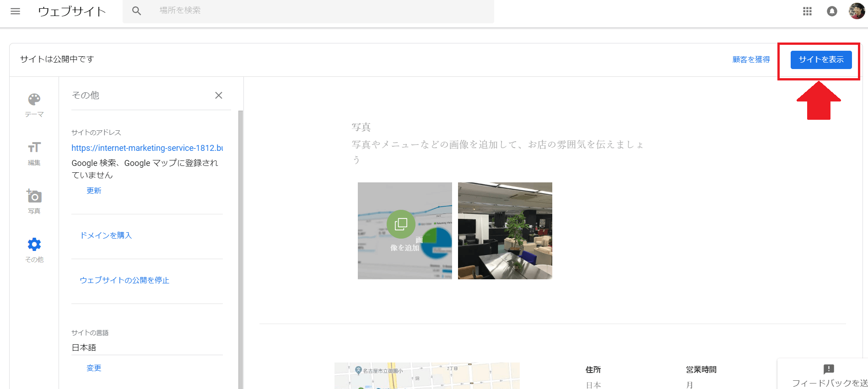868x389 pixels.
Task: Click the 営業時間 heading
Action: pos(701,370)
